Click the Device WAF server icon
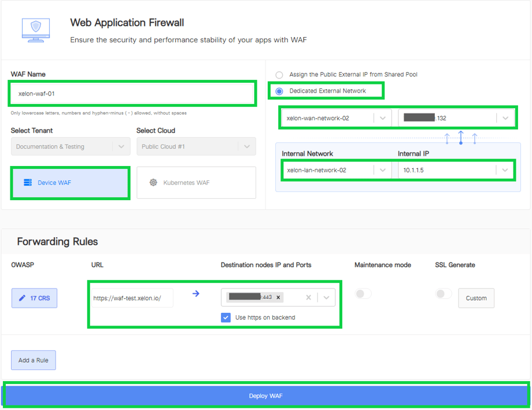The image size is (532, 410). click(x=28, y=183)
